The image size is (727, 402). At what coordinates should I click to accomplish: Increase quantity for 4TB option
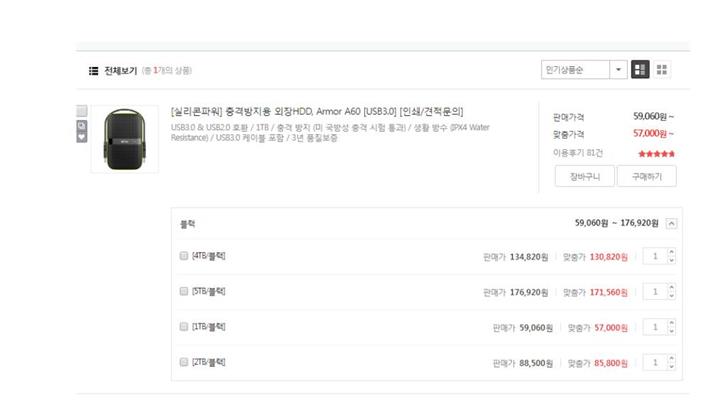[x=671, y=252]
